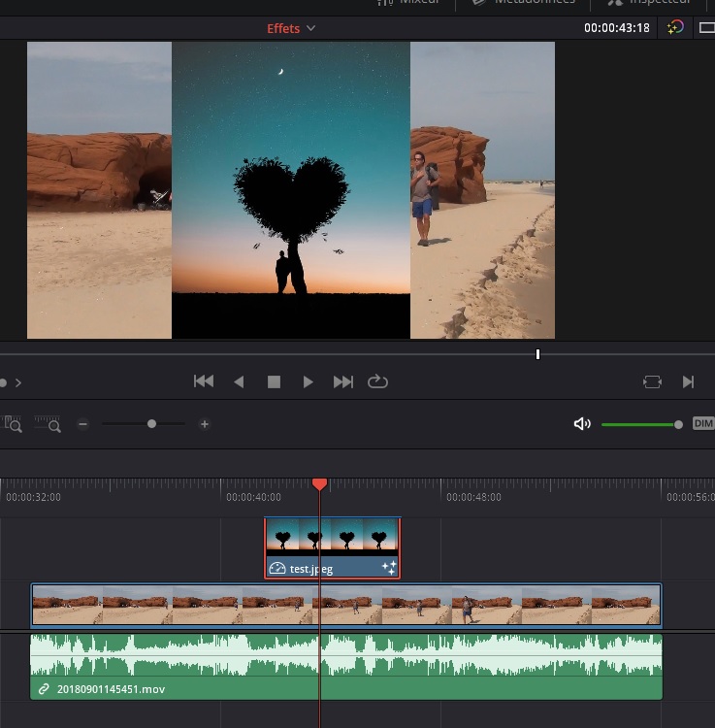715x728 pixels.
Task: Toggle the DIM audio button
Action: pos(702,424)
